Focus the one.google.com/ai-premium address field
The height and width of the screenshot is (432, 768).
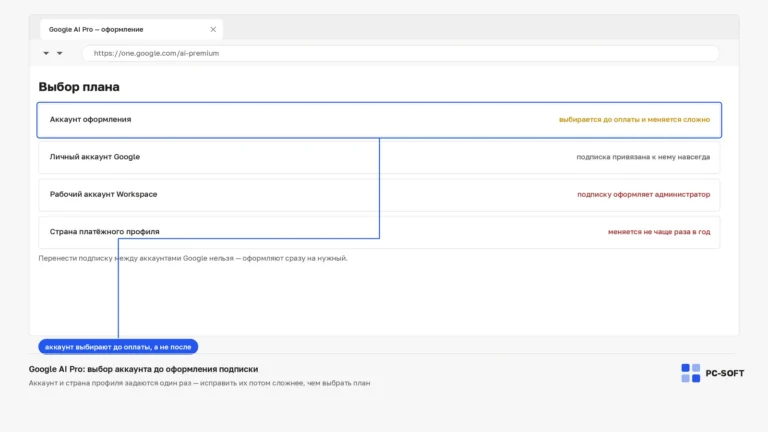(x=401, y=53)
